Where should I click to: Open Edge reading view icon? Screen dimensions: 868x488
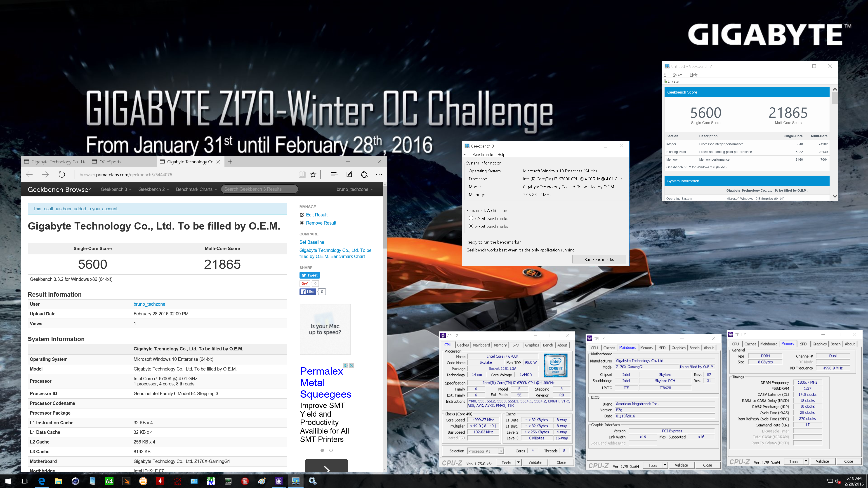[x=302, y=174]
